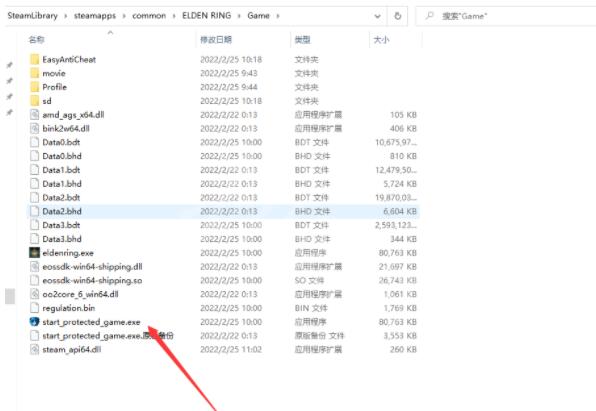Image resolution: width=596 pixels, height=411 pixels.
Task: Click the 105 KB size cell
Action: pos(403,115)
